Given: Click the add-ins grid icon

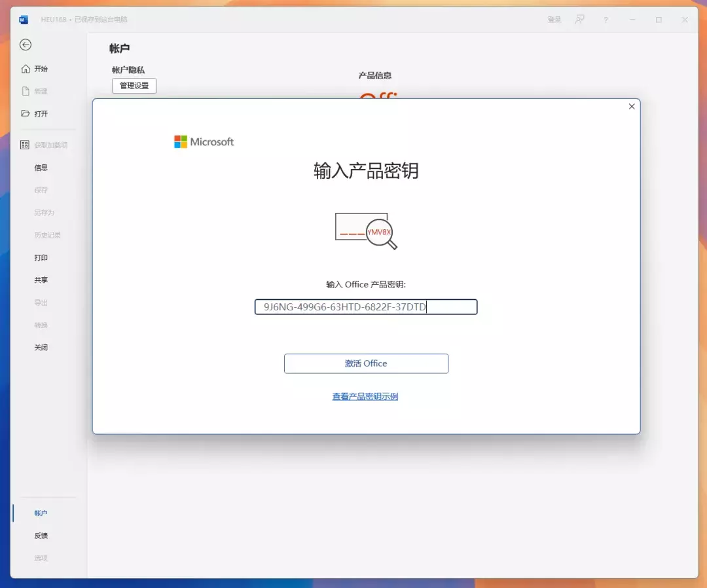Looking at the screenshot, I should click(x=25, y=145).
